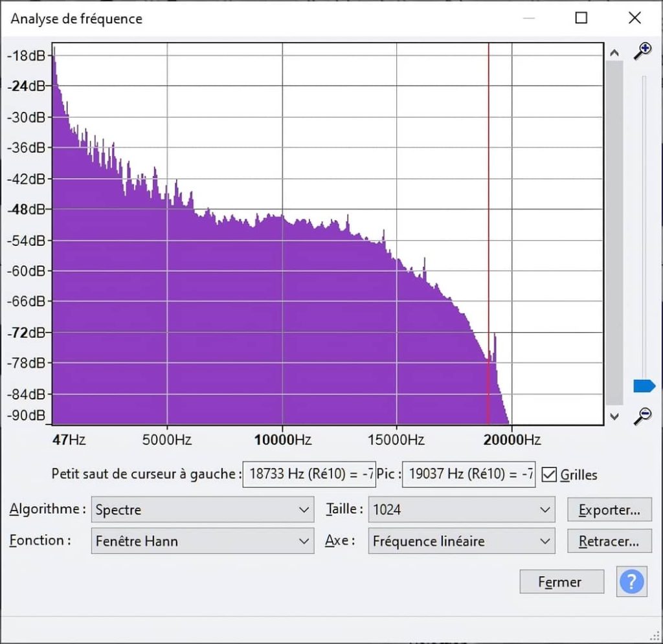Click the Exporter button
This screenshot has width=663, height=644.
609,510
